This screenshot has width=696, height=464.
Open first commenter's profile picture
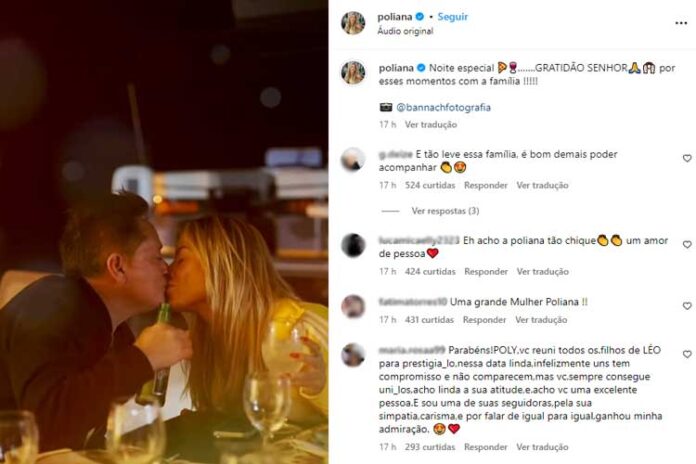click(353, 159)
